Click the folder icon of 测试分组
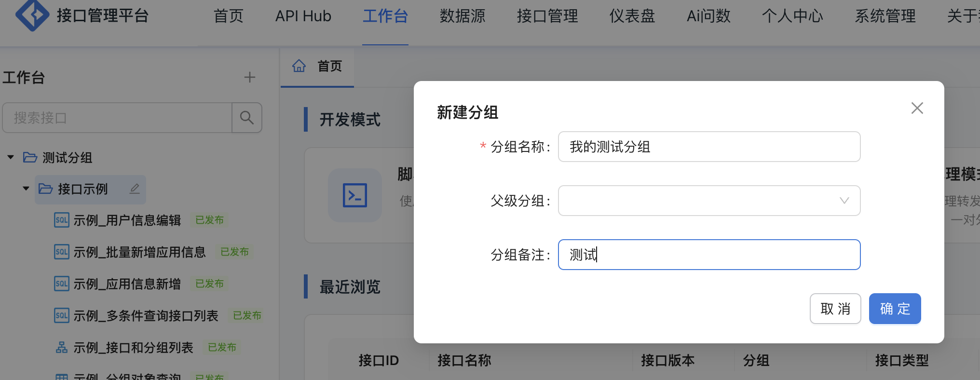This screenshot has height=380, width=980. 30,158
